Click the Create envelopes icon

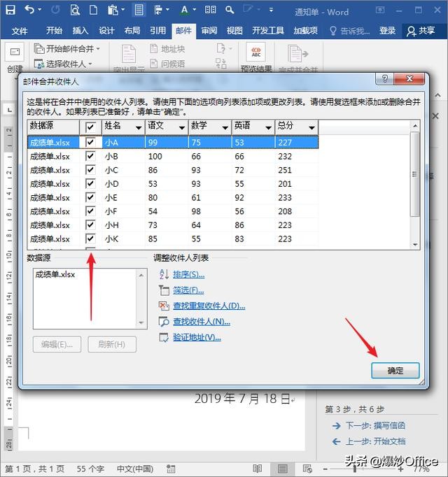15,52
